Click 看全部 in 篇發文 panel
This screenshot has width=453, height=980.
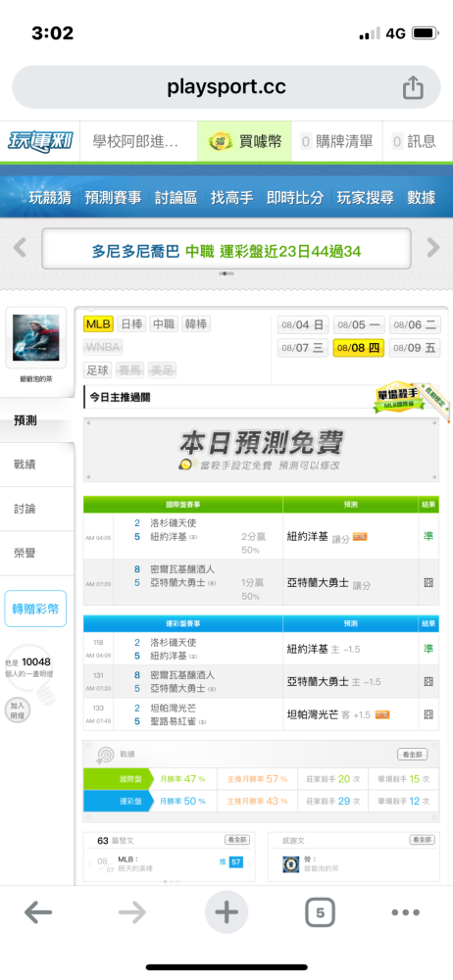pos(237,840)
